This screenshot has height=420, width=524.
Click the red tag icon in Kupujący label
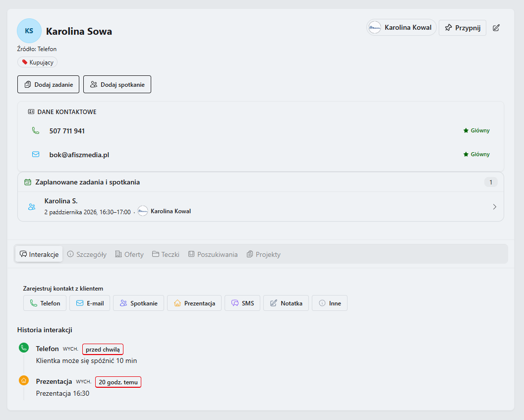24,62
